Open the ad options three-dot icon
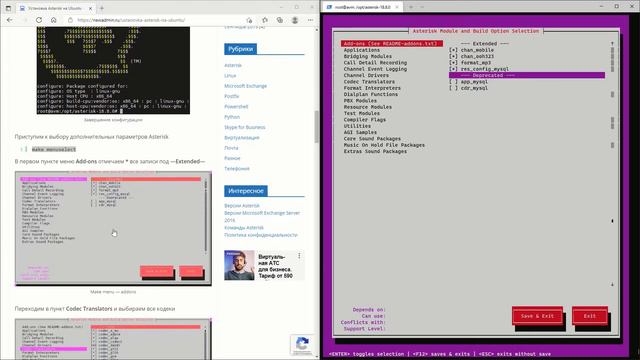 [x=299, y=256]
